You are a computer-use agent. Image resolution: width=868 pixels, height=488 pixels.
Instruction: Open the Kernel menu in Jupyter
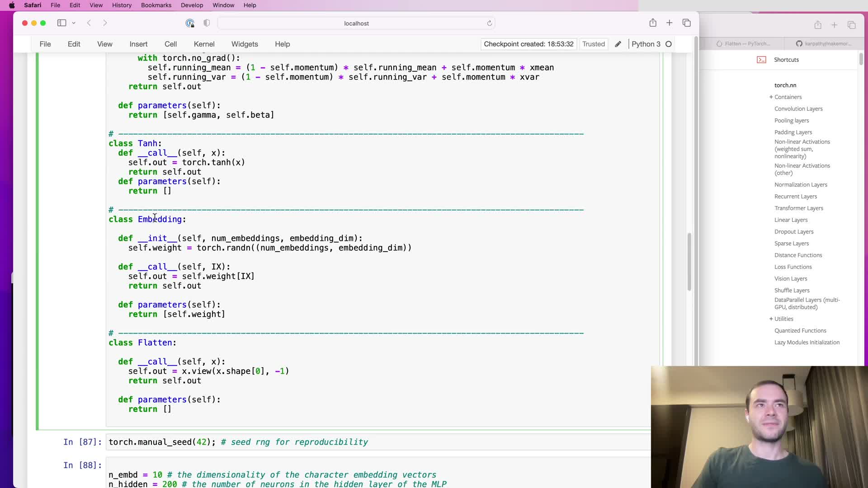[x=204, y=44]
